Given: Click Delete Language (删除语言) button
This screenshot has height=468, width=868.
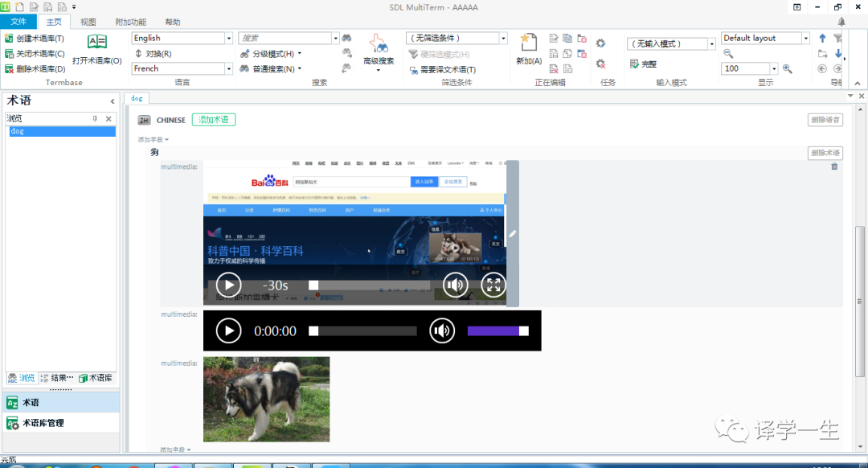Looking at the screenshot, I should point(825,120).
